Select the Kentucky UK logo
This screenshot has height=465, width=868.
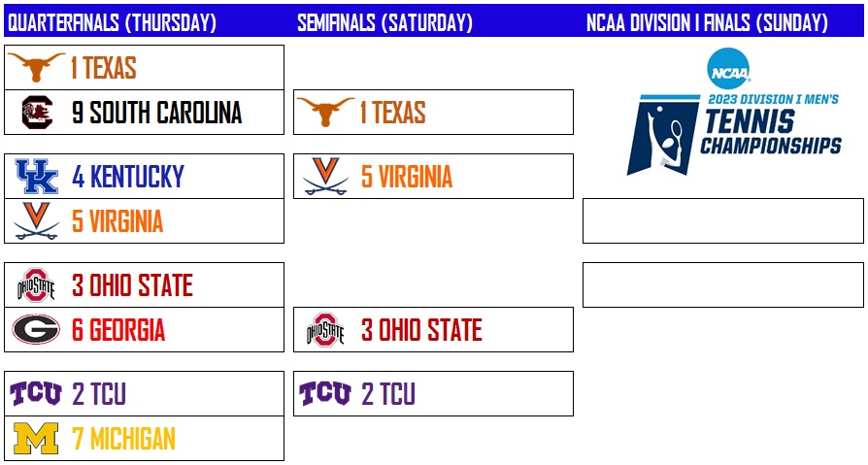pos(37,177)
